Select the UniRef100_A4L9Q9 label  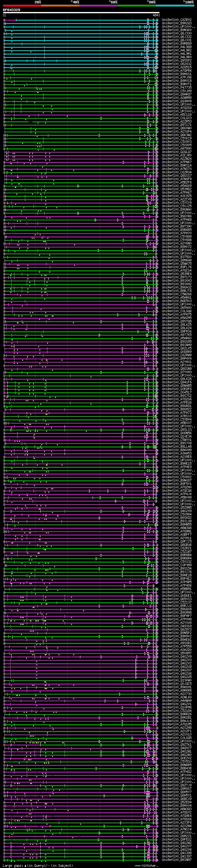click(x=177, y=47)
